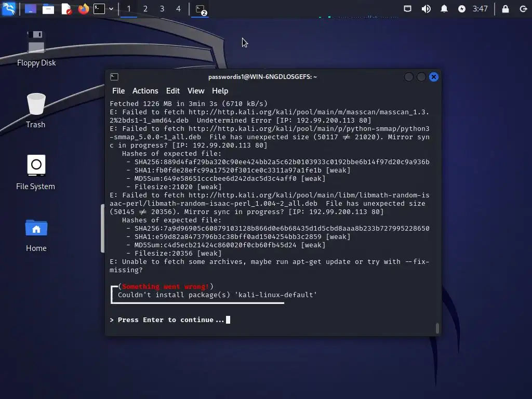Minimize the terminal window
Image resolution: width=532 pixels, height=399 pixels.
point(409,77)
